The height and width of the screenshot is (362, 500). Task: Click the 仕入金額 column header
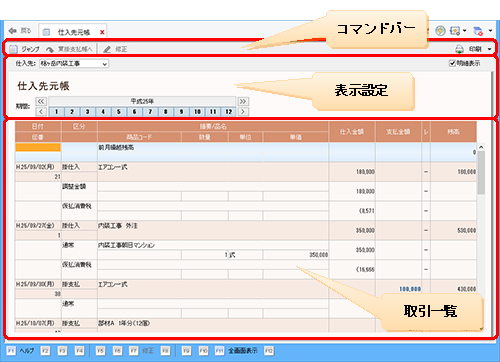(352, 132)
